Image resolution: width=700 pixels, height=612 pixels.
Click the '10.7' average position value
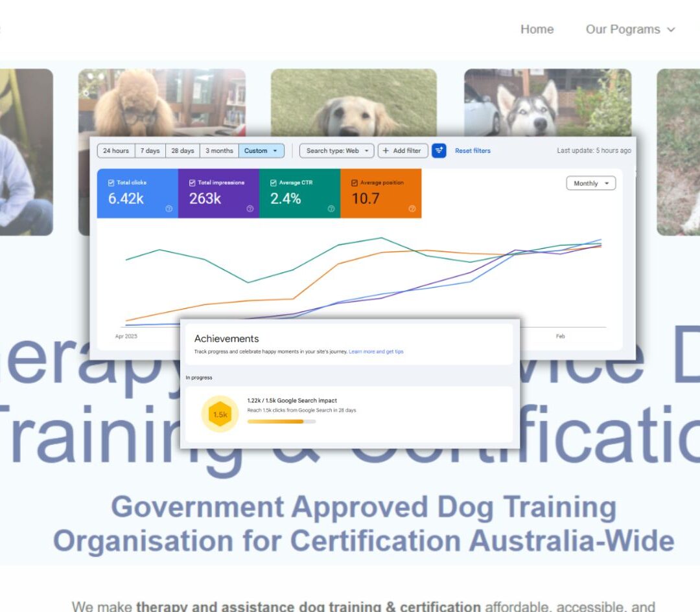pos(366,199)
